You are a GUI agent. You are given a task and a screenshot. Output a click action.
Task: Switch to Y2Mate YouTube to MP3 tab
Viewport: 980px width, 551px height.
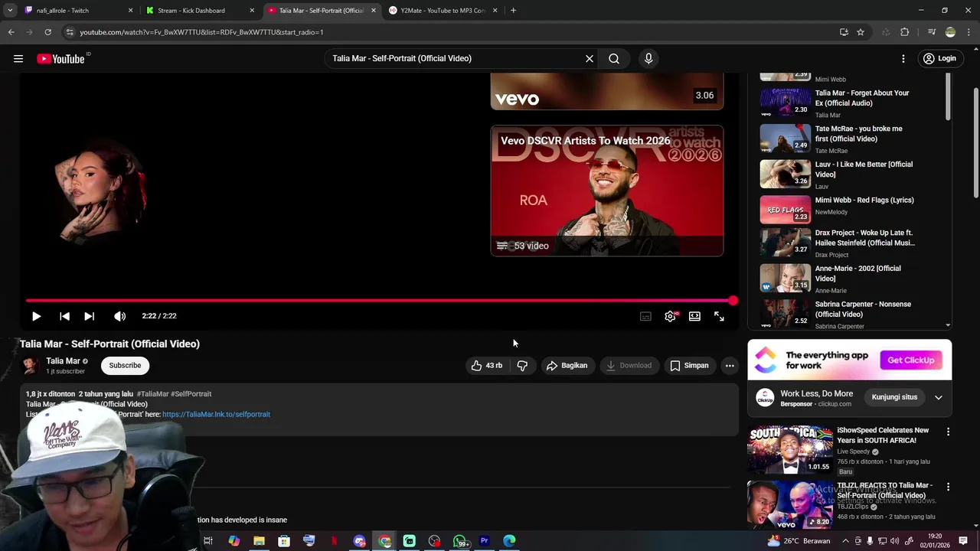[x=440, y=11]
